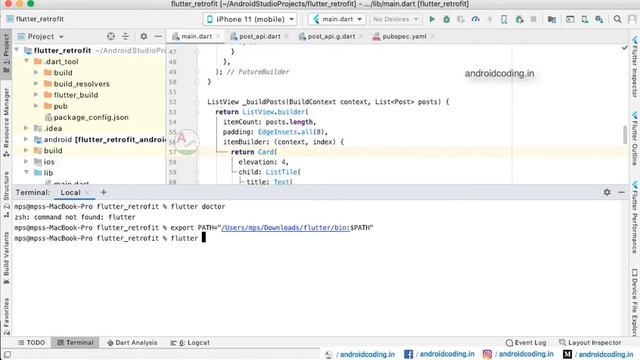Open the SDK Manager download icon

(599, 19)
